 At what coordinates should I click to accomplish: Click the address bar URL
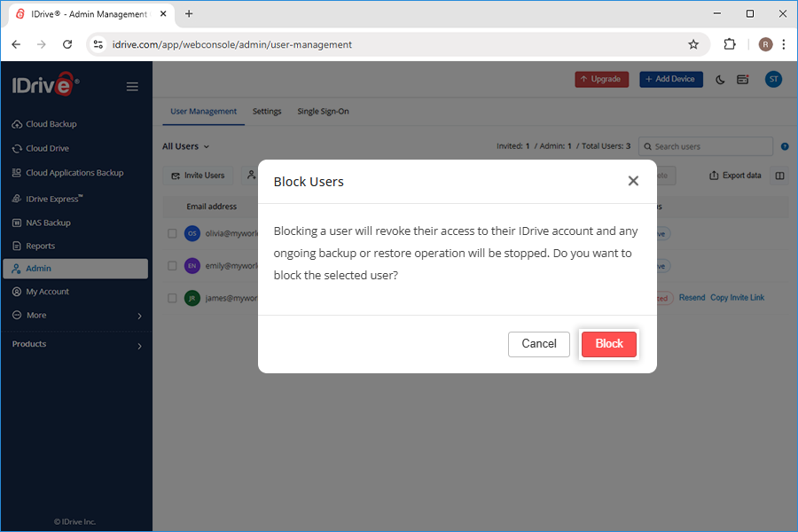coord(232,45)
